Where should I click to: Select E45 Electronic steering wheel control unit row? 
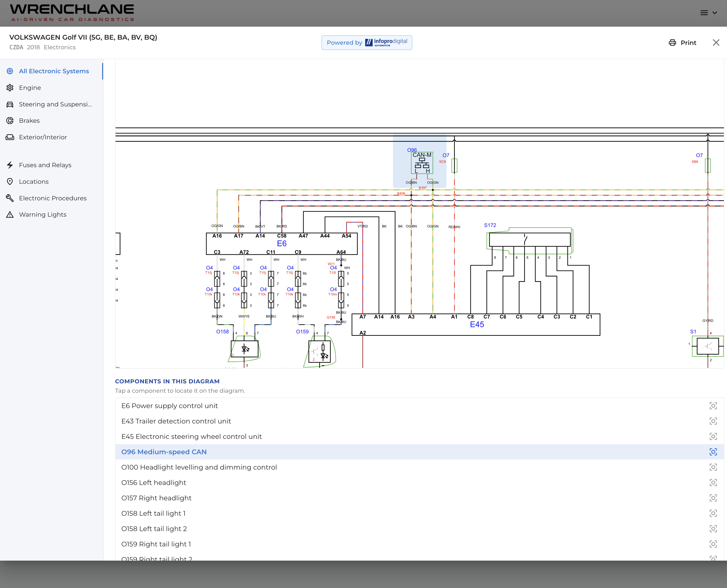pyautogui.click(x=419, y=437)
